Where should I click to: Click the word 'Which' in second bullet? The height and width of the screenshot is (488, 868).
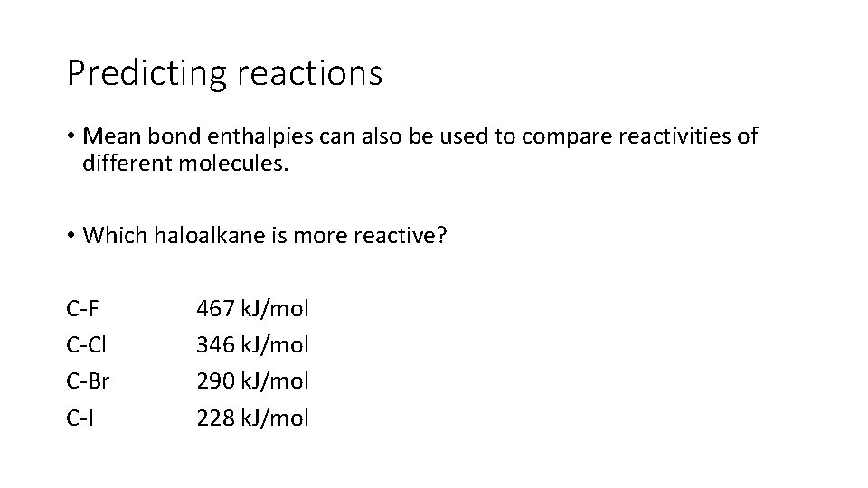[x=115, y=236]
